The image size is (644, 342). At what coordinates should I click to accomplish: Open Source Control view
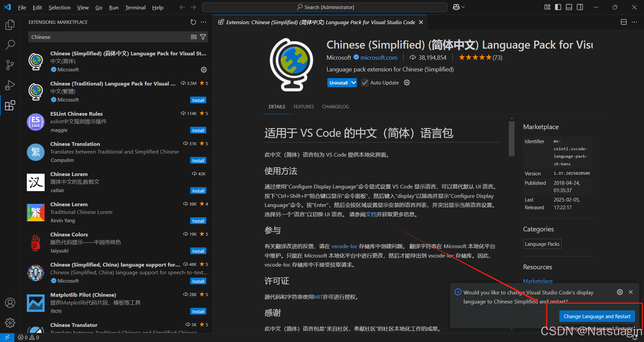(10, 65)
